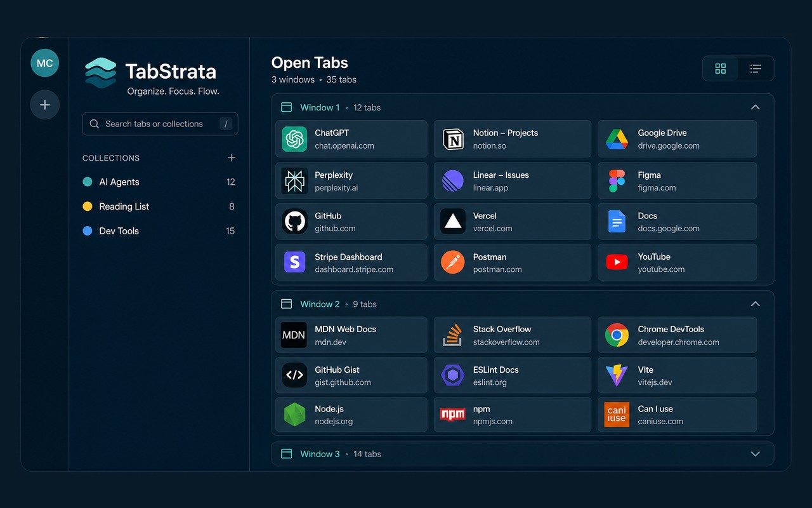Click the YouTube play icon
Screen dimensions: 812x508
(617, 262)
